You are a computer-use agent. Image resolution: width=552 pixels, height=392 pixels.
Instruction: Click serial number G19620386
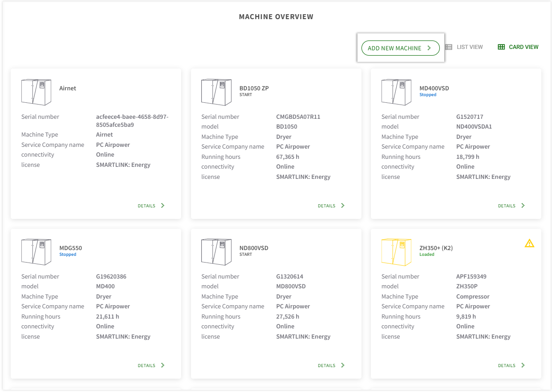111,276
